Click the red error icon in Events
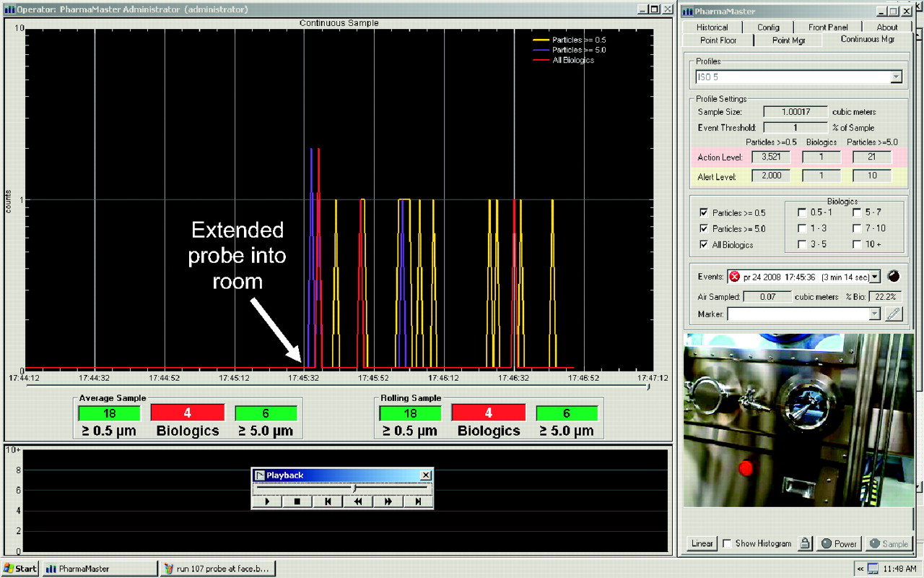Viewport: 924px width, 578px height. 735,277
